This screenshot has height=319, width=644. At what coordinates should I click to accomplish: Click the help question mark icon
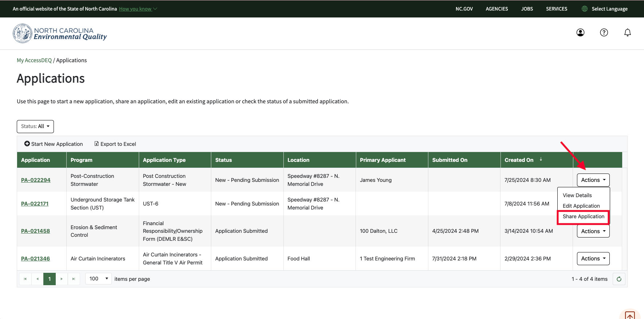click(604, 33)
